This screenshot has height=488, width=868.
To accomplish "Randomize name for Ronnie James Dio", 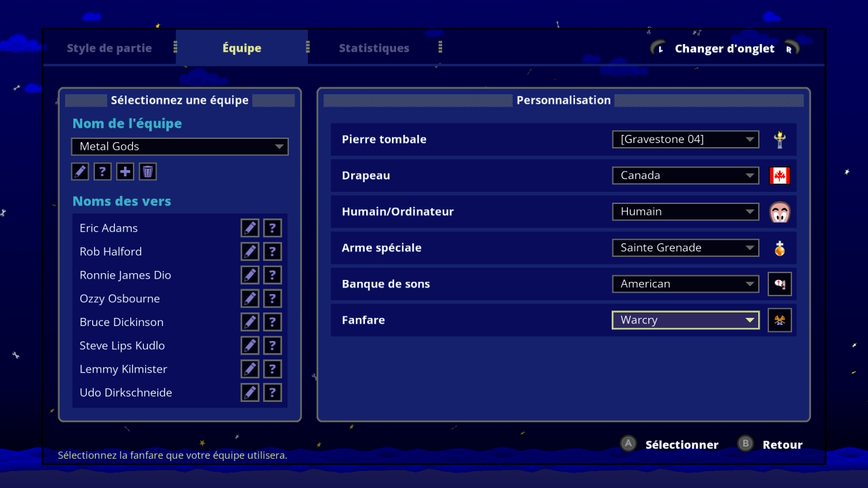I will click(273, 274).
